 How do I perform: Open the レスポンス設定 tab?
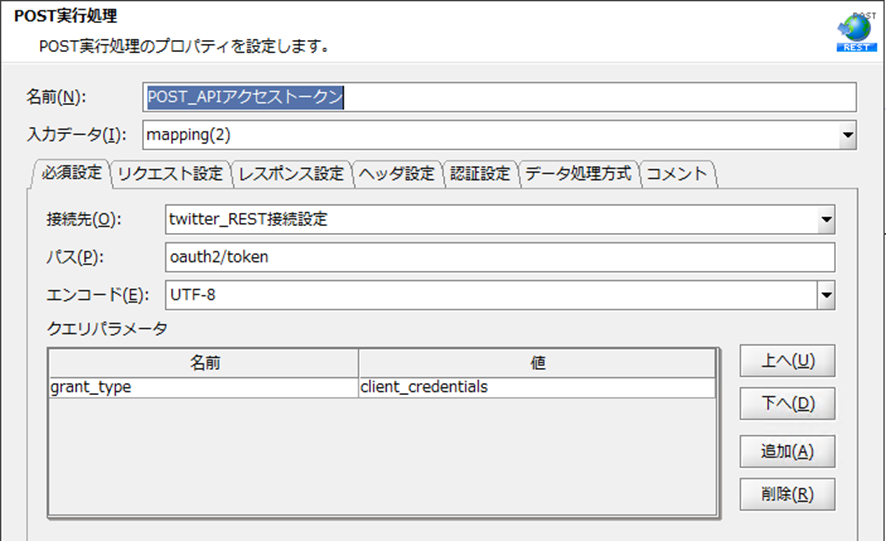click(x=292, y=174)
